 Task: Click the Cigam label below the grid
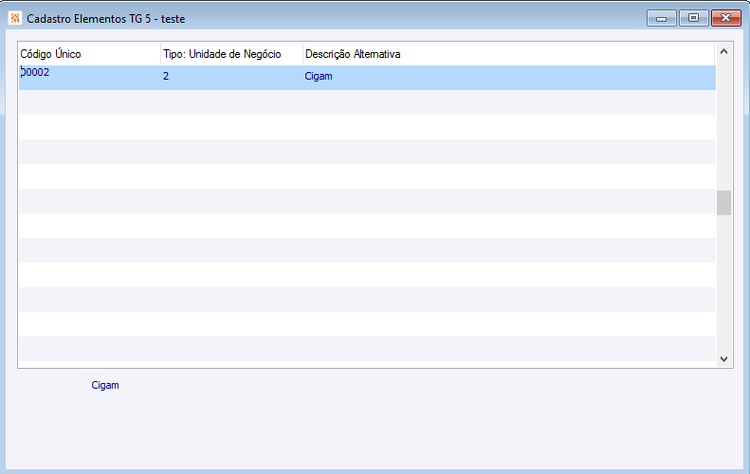(x=105, y=386)
